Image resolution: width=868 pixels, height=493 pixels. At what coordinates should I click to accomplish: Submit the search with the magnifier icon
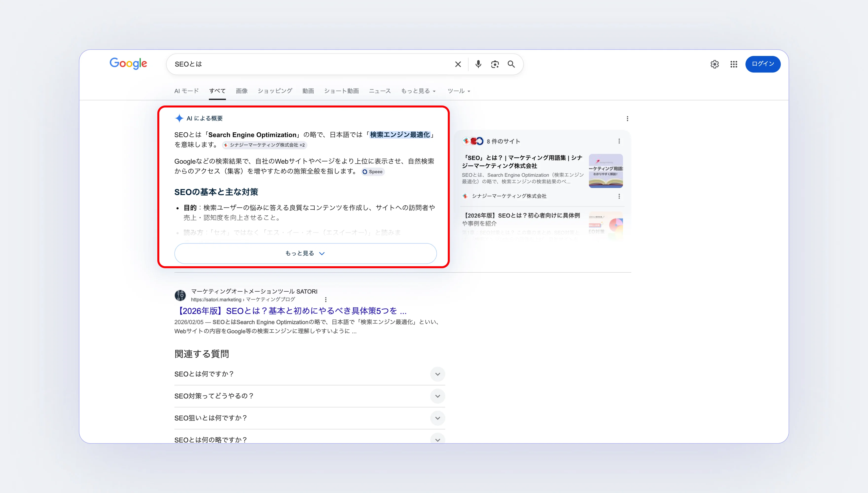[511, 64]
